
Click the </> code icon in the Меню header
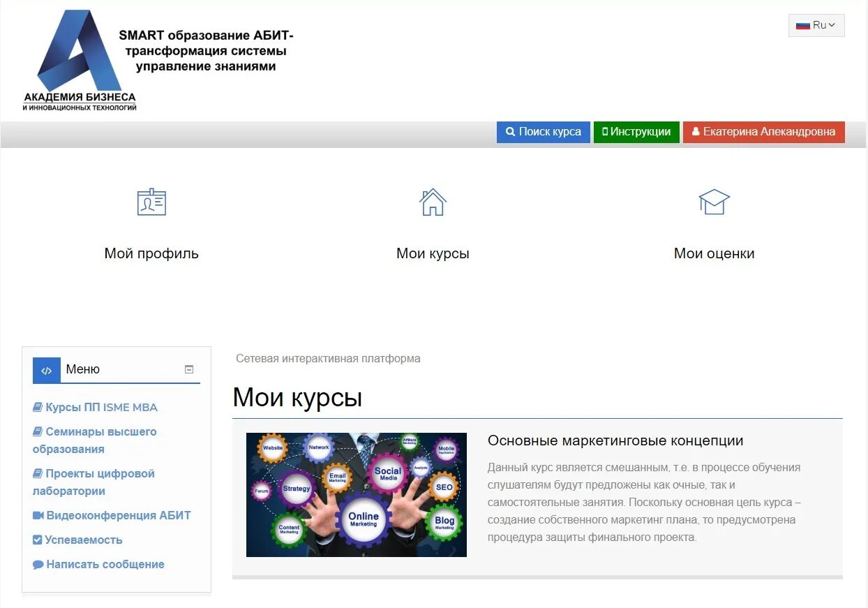(46, 369)
